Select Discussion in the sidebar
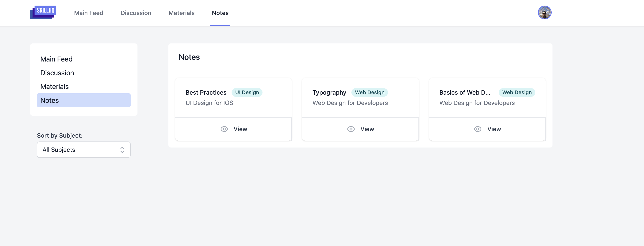 [57, 73]
